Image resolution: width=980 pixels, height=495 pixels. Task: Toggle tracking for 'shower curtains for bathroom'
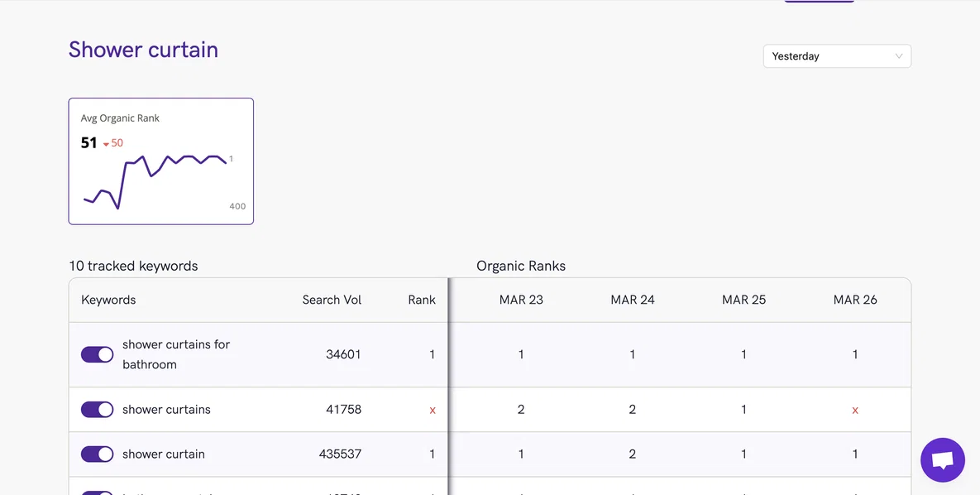coord(97,355)
